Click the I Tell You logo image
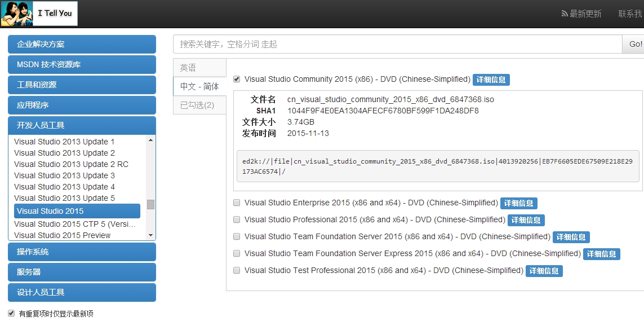This screenshot has height=321, width=644. [x=39, y=14]
